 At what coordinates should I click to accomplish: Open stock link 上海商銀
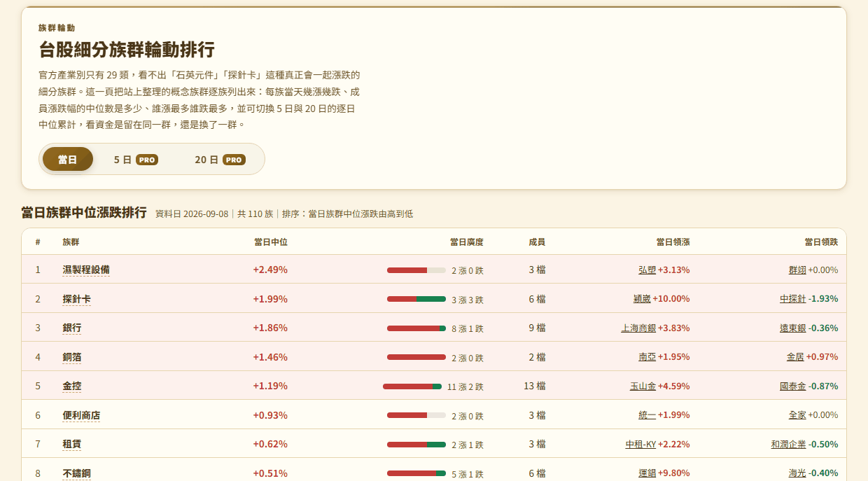[638, 328]
